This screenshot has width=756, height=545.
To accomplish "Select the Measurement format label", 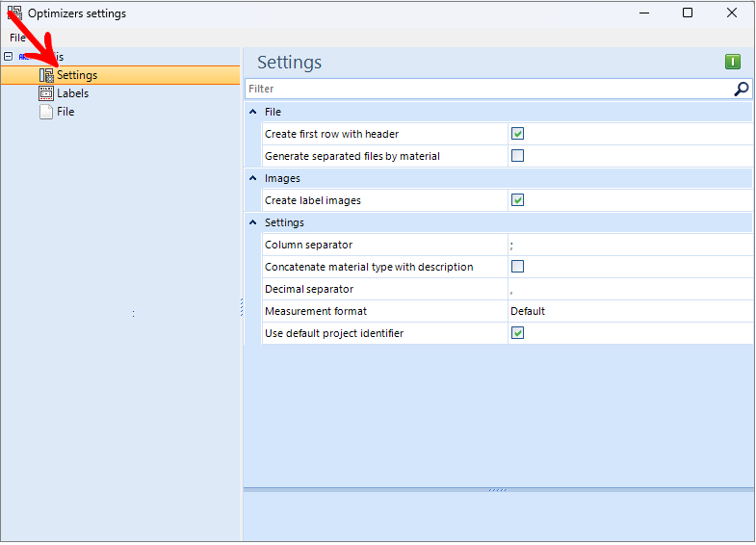I will pyautogui.click(x=316, y=311).
